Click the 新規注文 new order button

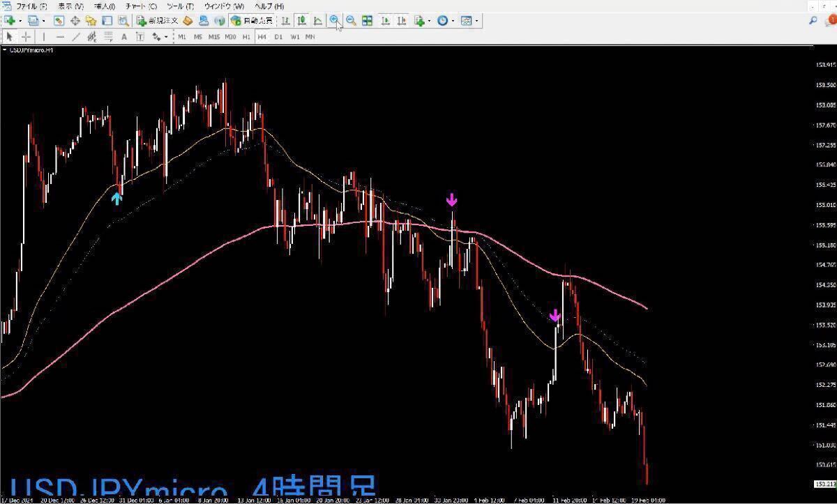click(157, 20)
